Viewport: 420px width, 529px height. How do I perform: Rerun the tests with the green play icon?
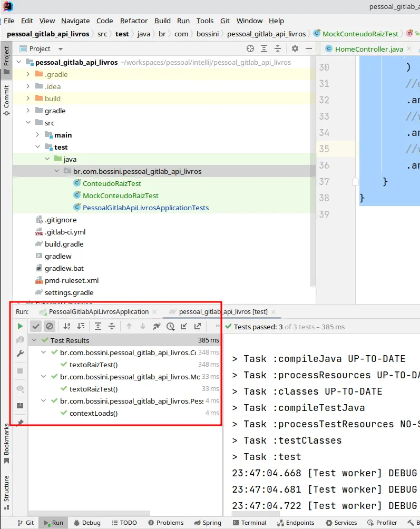coord(20,326)
